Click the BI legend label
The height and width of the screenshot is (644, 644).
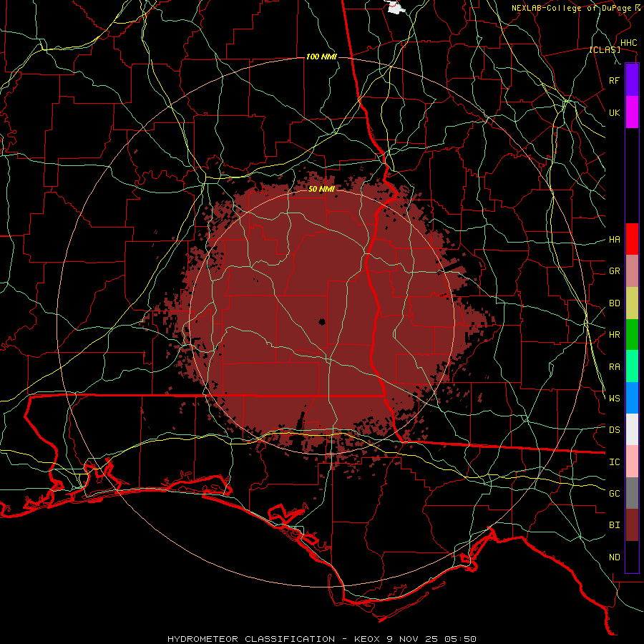point(614,525)
